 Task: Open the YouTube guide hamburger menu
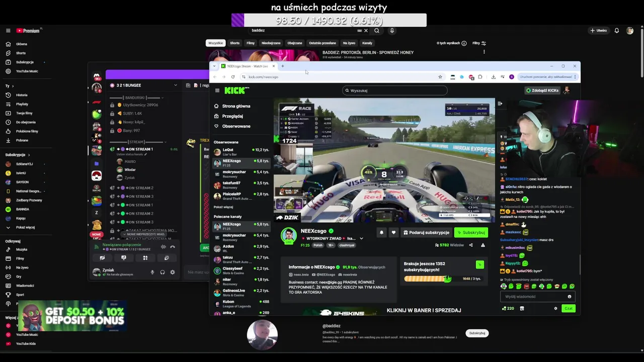(8, 31)
